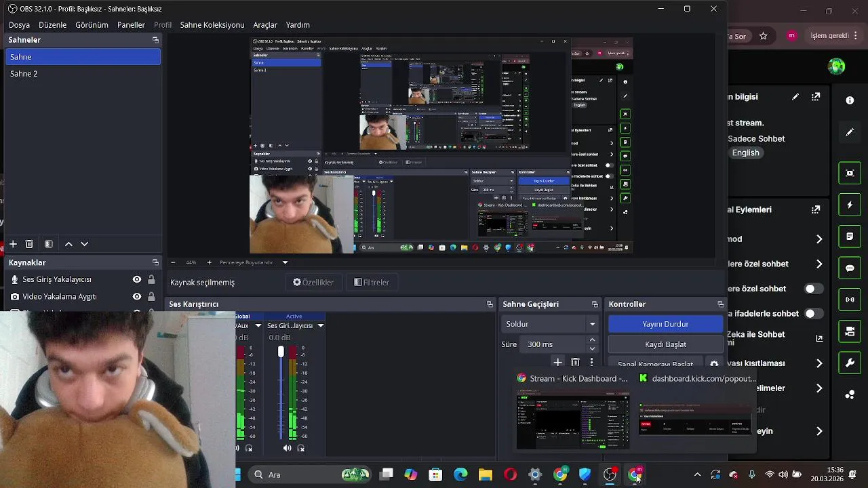Open info icon in Kick sidebar

click(850, 100)
